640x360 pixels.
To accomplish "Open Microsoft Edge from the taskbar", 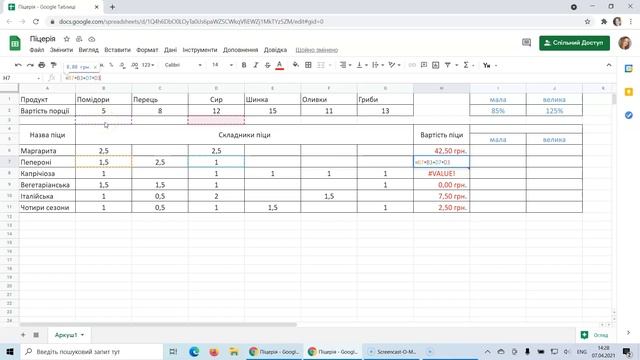I will (x=194, y=351).
